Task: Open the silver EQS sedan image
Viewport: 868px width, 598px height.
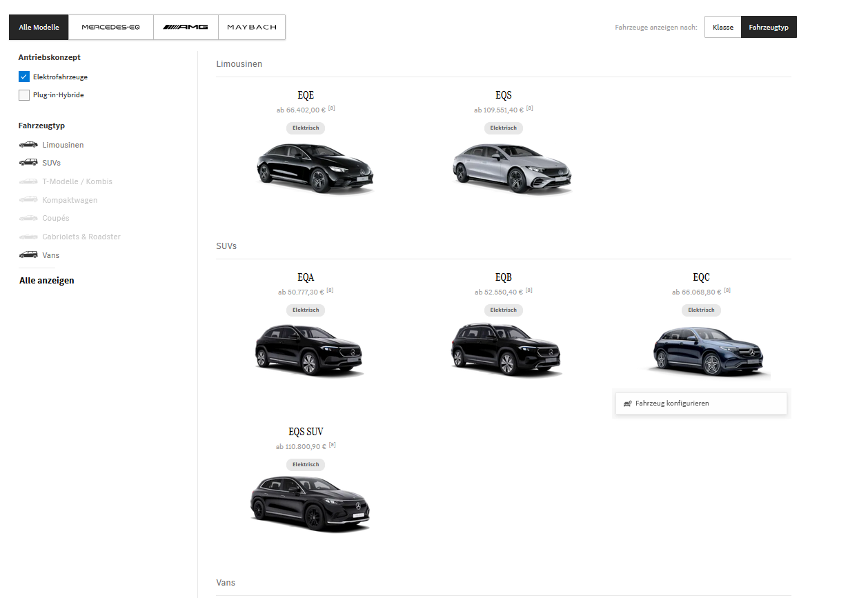Action: pos(512,168)
